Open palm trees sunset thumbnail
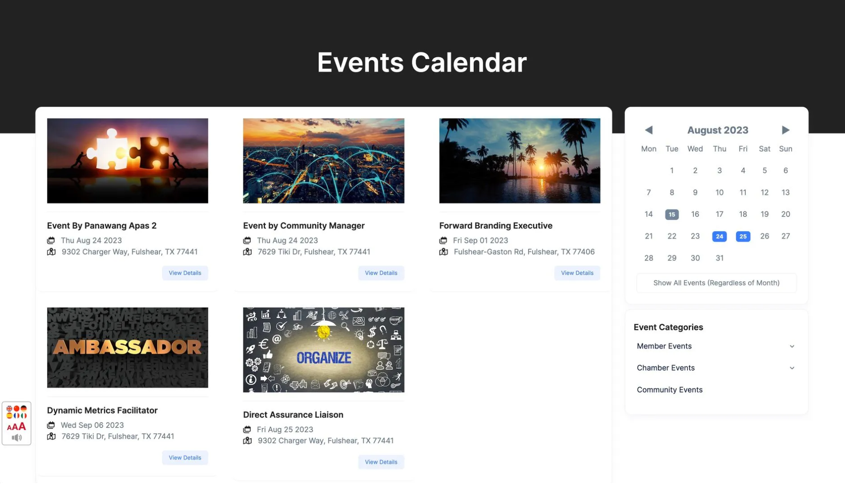 coord(519,161)
